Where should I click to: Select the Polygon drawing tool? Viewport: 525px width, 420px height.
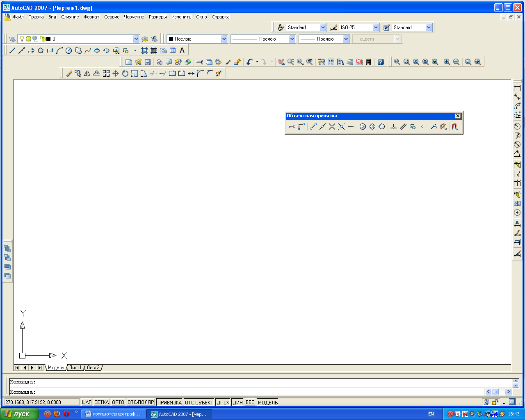click(x=41, y=50)
